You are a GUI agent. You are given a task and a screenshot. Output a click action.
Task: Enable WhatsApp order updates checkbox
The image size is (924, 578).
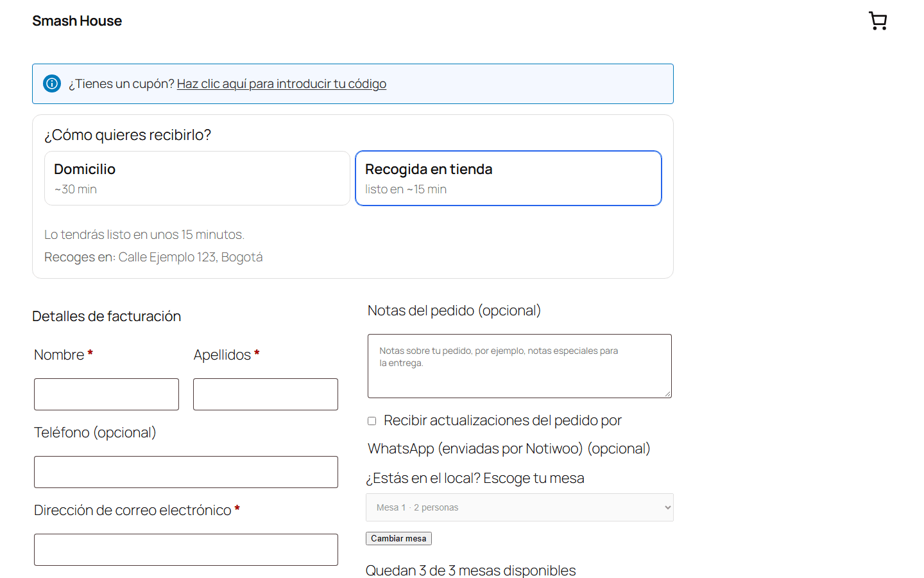click(372, 421)
